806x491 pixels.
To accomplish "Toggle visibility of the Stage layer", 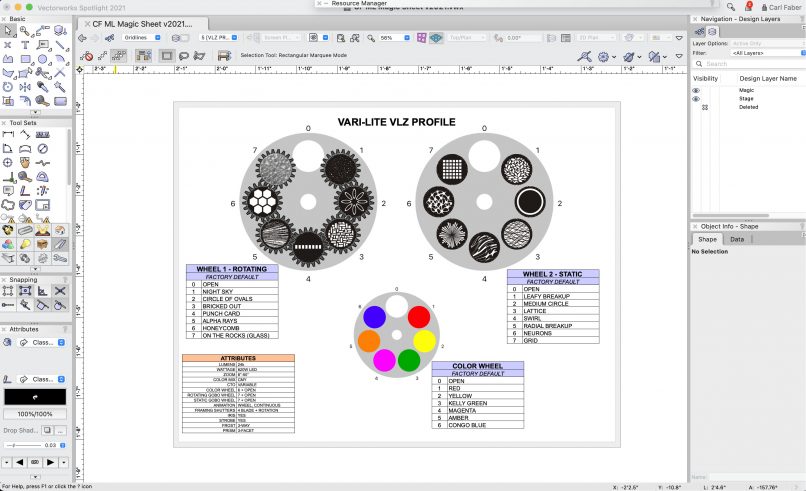I will pyautogui.click(x=696, y=99).
